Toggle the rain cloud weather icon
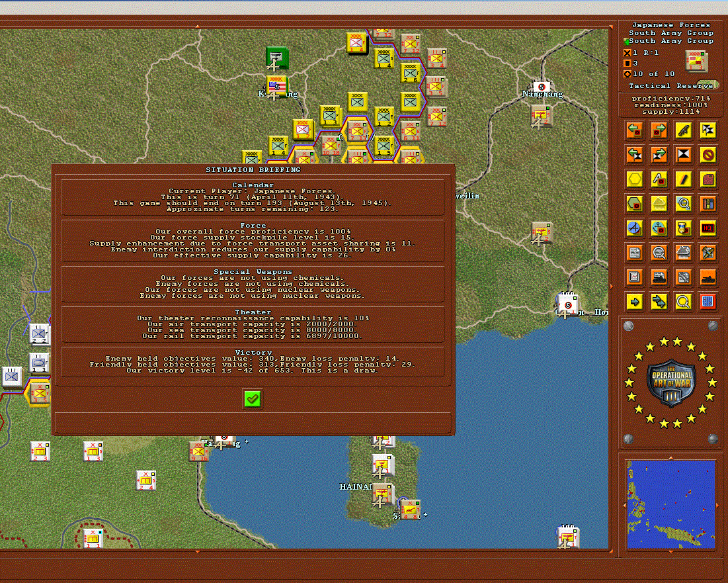 (x=659, y=204)
